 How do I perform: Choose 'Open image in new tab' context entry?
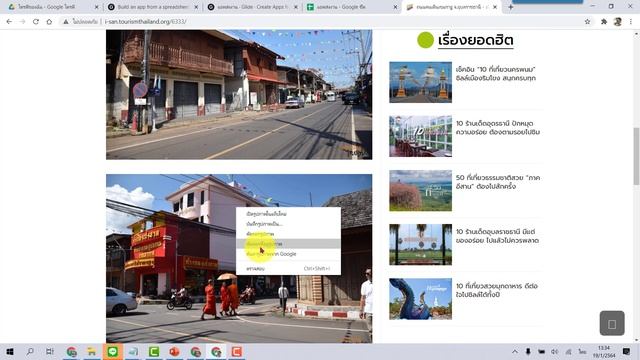coord(288,213)
